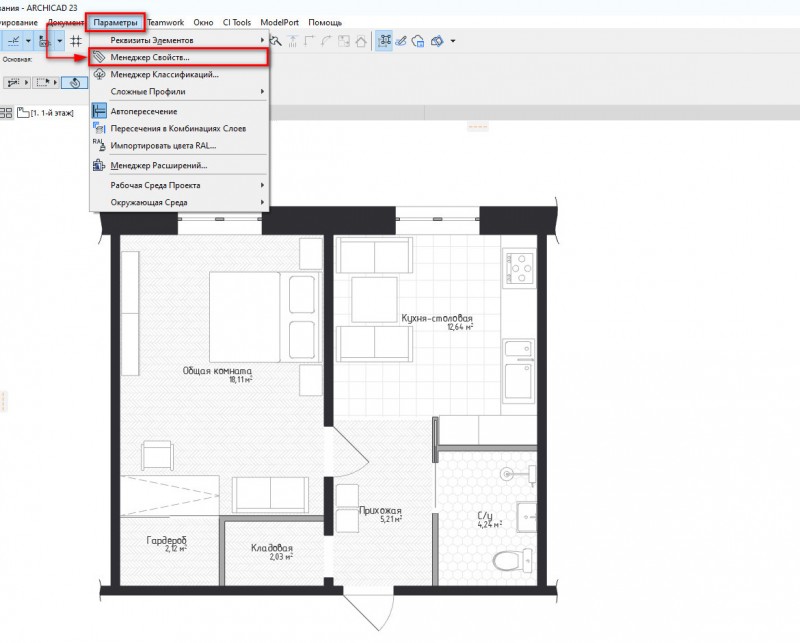Select the stove in the kitchen
The width and height of the screenshot is (800, 643).
click(519, 266)
